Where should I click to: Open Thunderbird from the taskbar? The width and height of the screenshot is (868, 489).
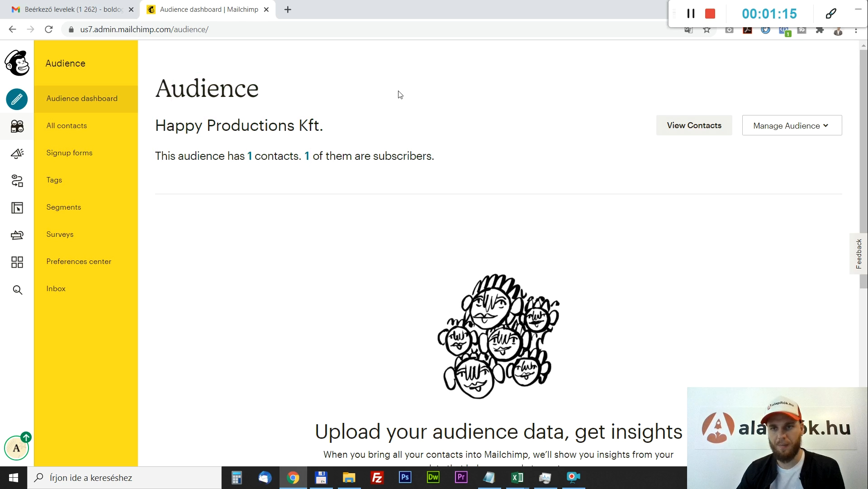point(265,478)
